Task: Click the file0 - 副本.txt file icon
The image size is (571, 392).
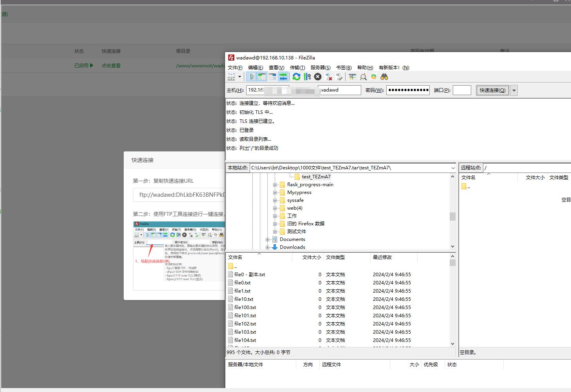Action: click(231, 274)
